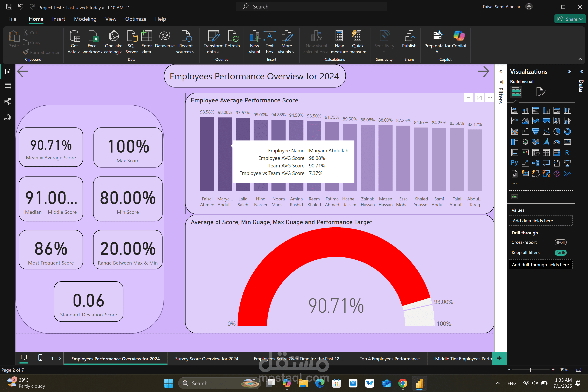
Task: Click the Refresh queries icon
Action: (x=232, y=39)
